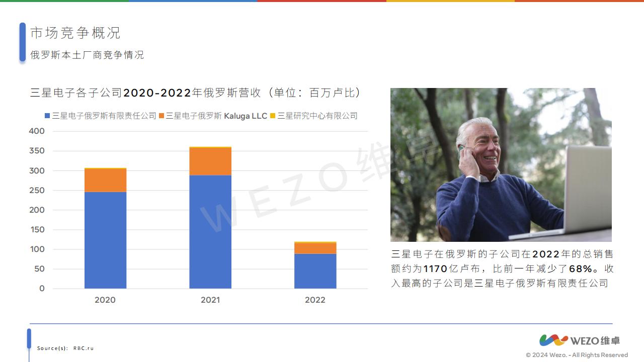Select the slide title 市场竞争概况
The width and height of the screenshot is (644, 362).
point(75,33)
